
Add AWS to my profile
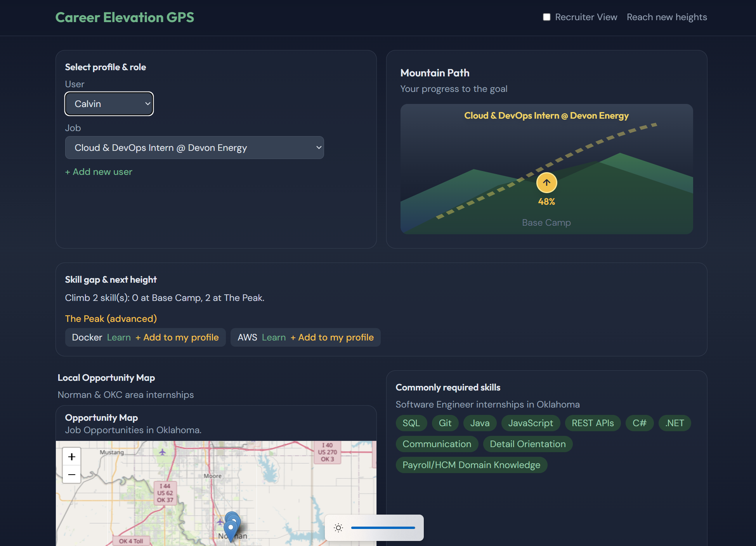332,337
